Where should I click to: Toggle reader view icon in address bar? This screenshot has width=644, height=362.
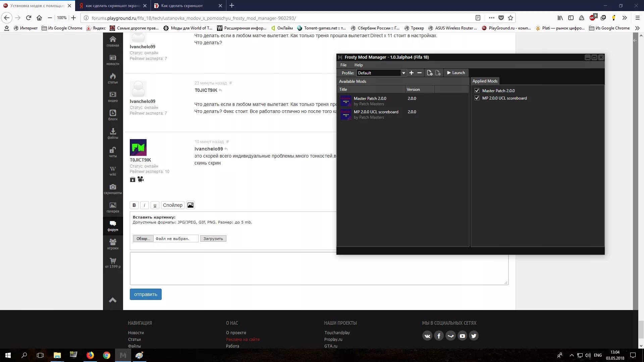[x=478, y=18]
